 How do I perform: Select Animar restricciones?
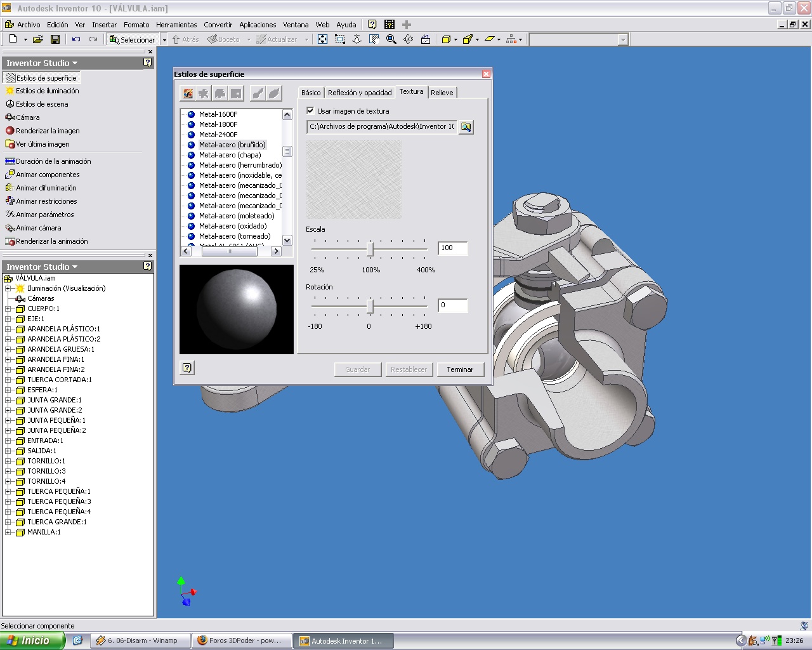41,201
